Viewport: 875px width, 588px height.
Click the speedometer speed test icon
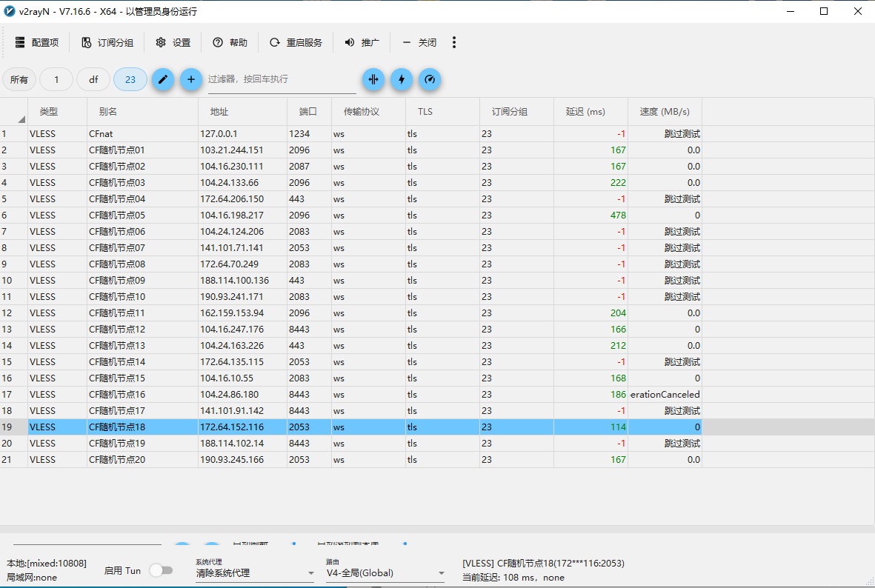(430, 79)
